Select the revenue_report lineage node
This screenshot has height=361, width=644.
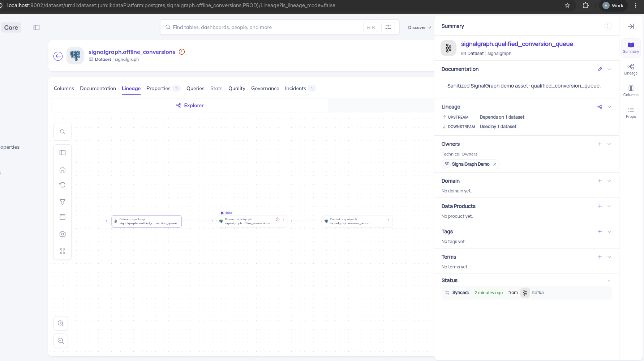[x=357, y=221]
